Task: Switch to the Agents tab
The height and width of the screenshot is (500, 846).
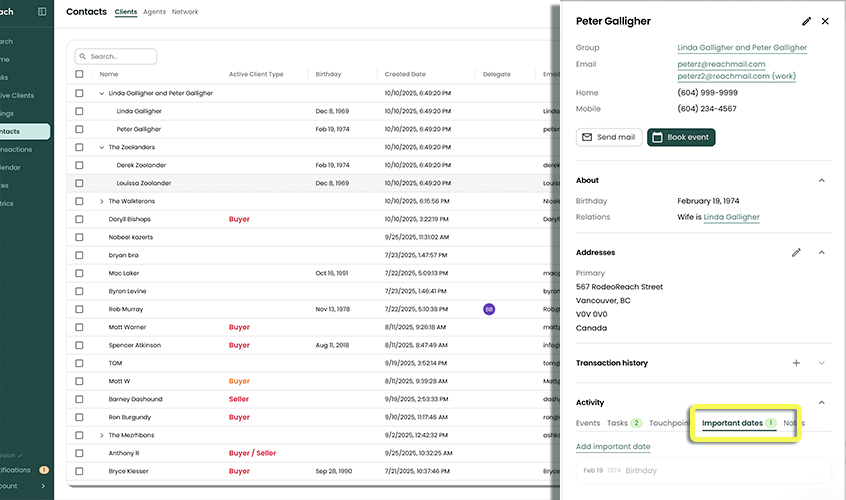Action: click(x=154, y=12)
